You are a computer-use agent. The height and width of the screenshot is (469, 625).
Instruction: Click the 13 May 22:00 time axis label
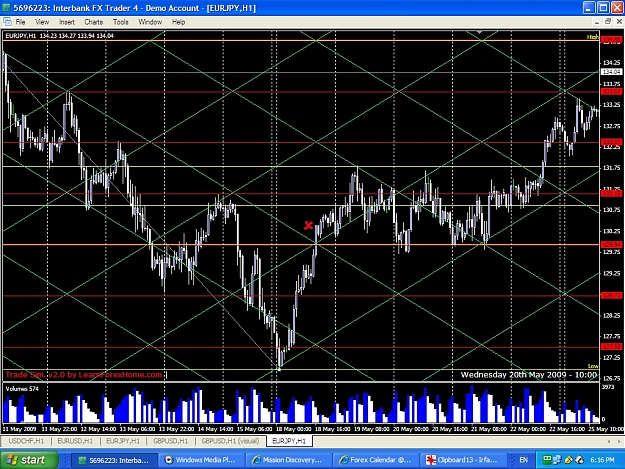tap(176, 429)
